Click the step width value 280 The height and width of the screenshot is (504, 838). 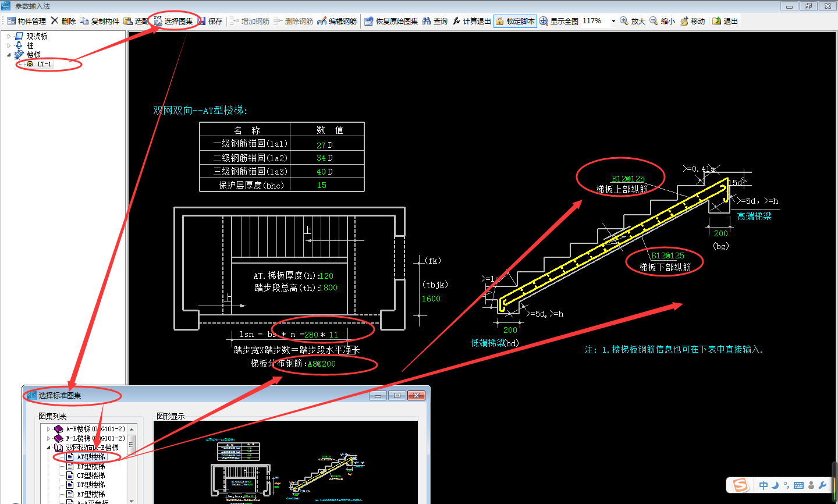click(x=311, y=335)
